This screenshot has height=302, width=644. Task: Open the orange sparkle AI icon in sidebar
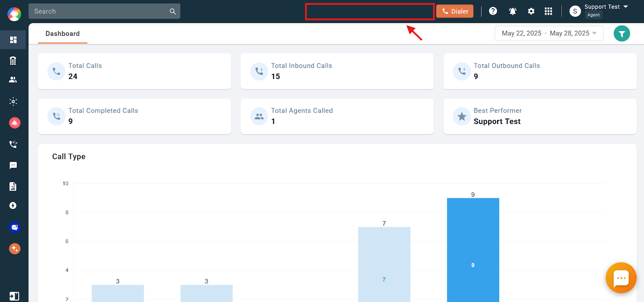click(x=14, y=249)
